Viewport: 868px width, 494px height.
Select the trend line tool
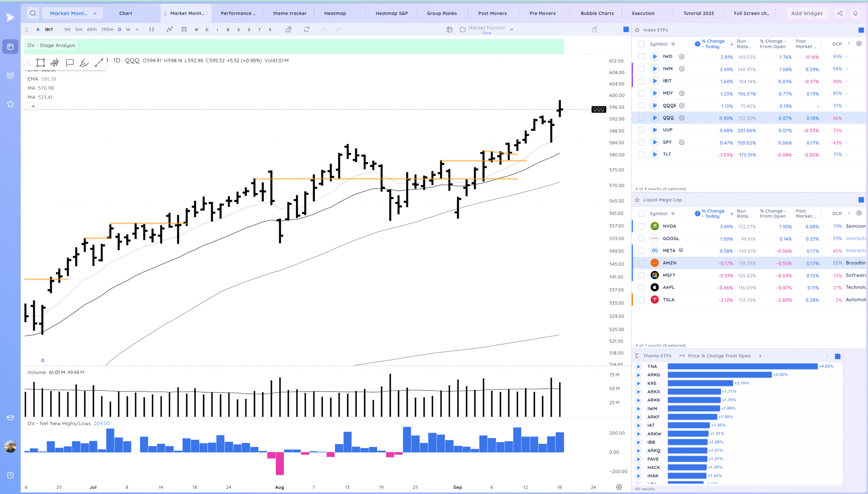pos(99,63)
